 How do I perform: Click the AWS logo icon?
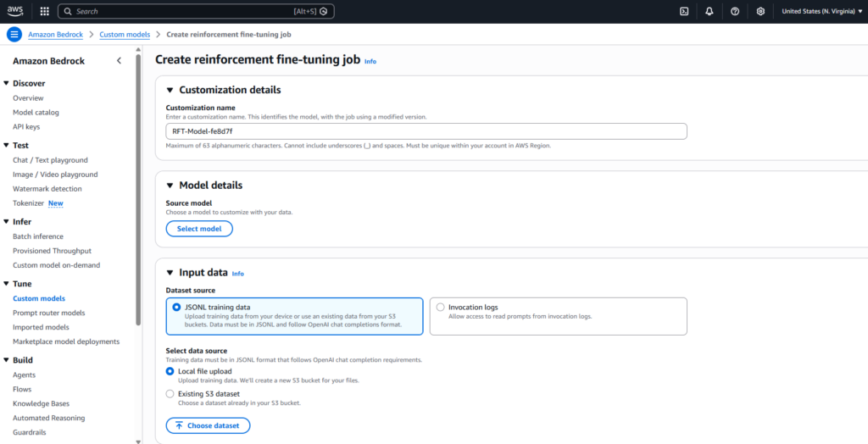click(x=15, y=11)
